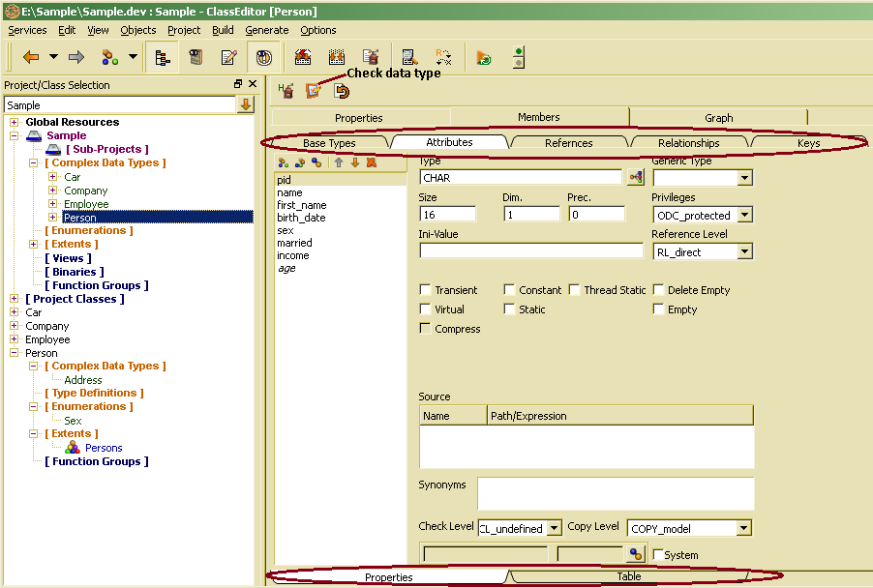Enable the Transient checkbox
Image resolution: width=873 pixels, height=588 pixels.
pyautogui.click(x=426, y=290)
